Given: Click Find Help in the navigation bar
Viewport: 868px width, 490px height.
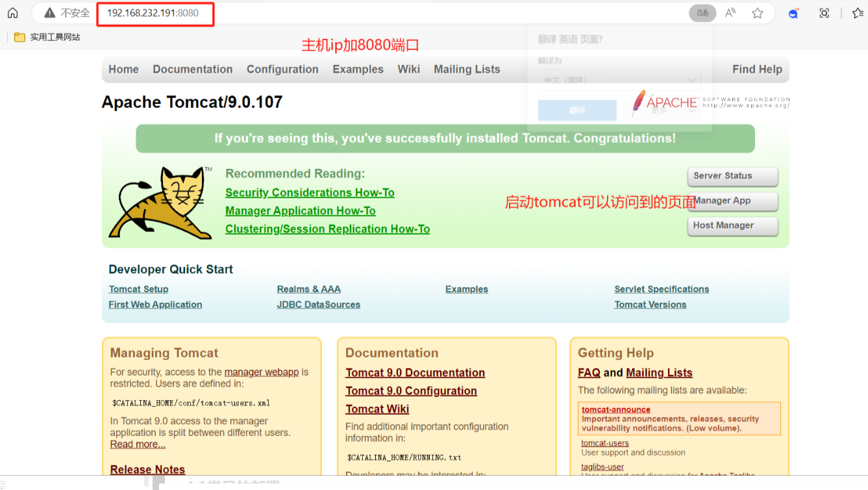Looking at the screenshot, I should [x=757, y=70].
